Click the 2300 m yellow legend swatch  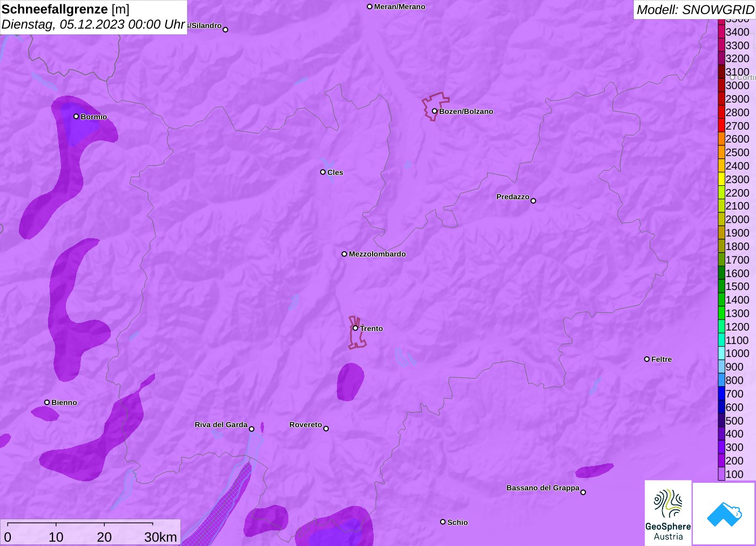click(x=721, y=179)
